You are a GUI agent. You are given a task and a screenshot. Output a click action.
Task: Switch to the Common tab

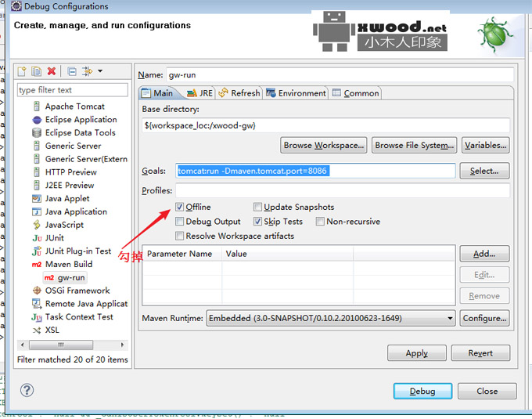tap(355, 93)
